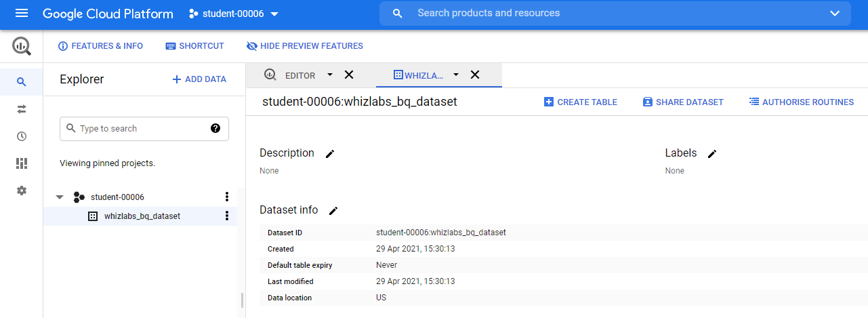Open the main navigation hamburger menu
The height and width of the screenshot is (318, 868).
point(22,14)
